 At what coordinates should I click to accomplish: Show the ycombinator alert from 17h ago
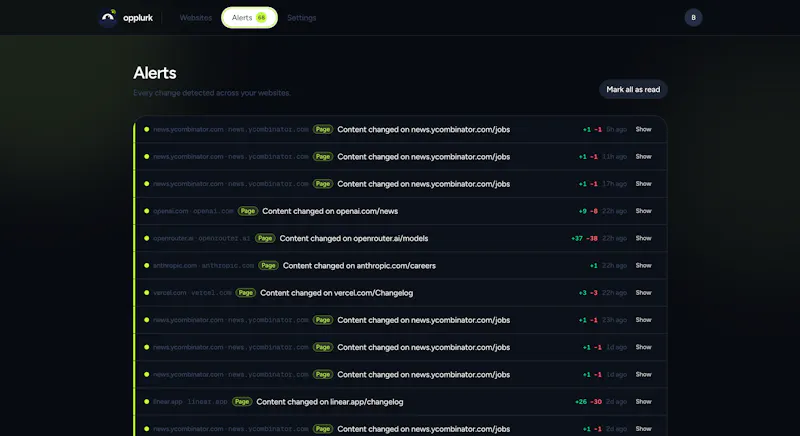[x=643, y=184]
